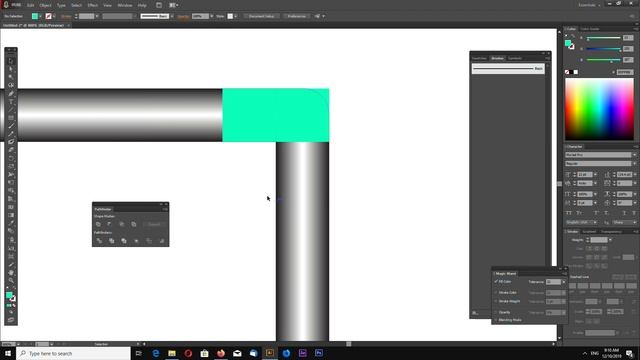Click the white swatch in Color panel
This screenshot has height=360, width=640.
coord(576,72)
